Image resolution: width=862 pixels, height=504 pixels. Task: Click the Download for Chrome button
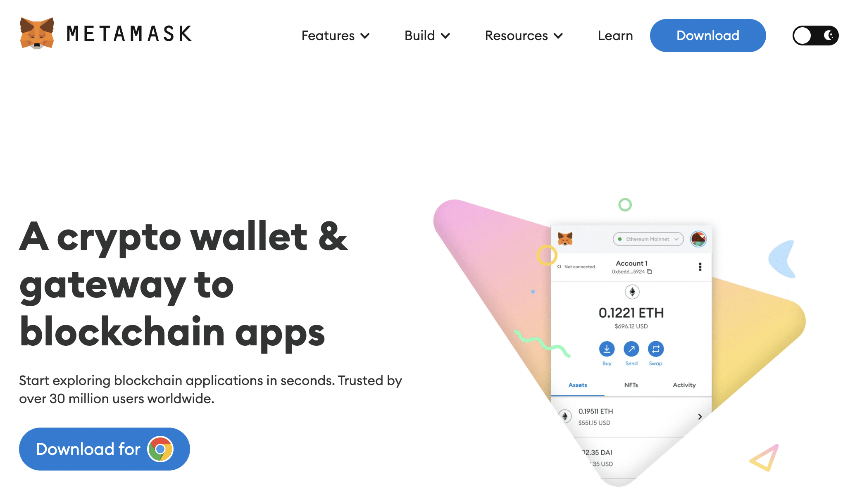(x=105, y=449)
